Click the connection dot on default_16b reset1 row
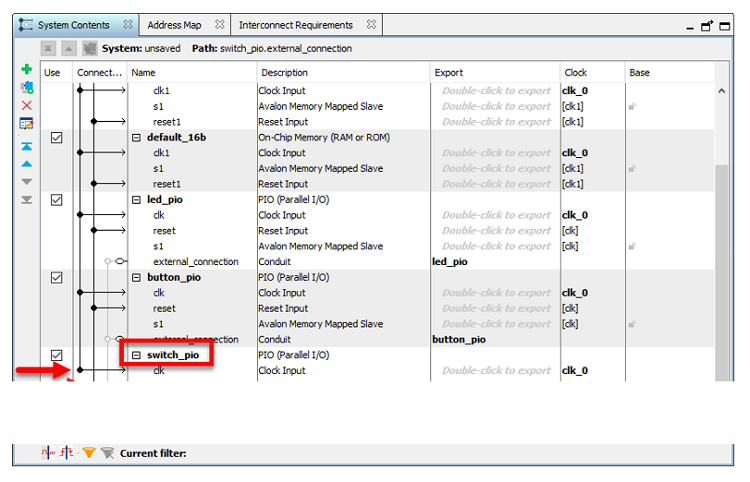Viewport: 750px width, 482px height. pyautogui.click(x=94, y=184)
